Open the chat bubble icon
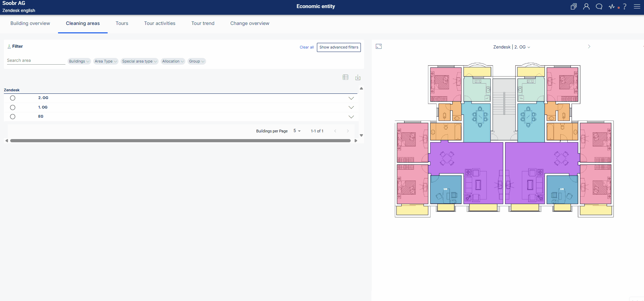The width and height of the screenshot is (644, 301). tap(599, 6)
